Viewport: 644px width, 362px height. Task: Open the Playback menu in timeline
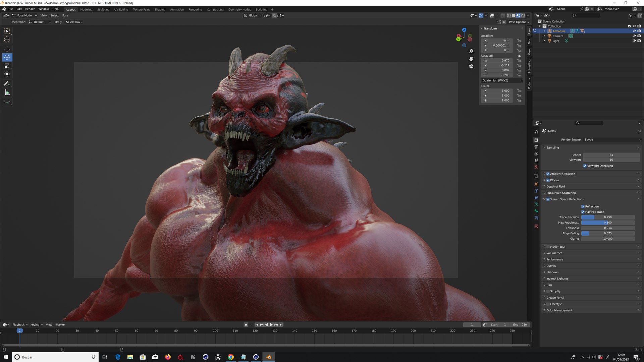point(20,324)
